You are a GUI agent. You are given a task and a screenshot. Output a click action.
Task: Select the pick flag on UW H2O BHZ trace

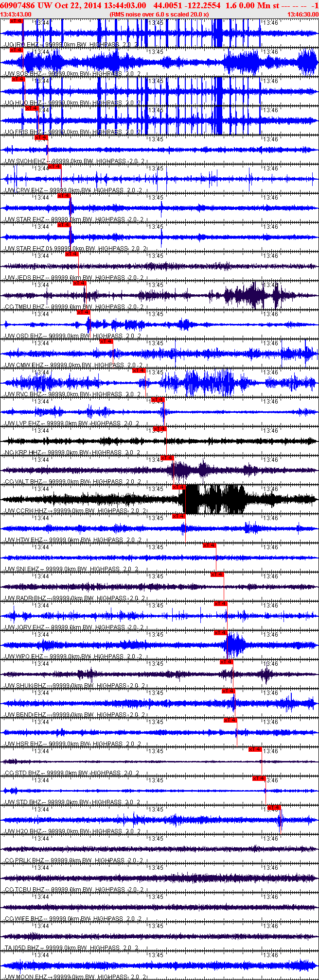pos(274,808)
